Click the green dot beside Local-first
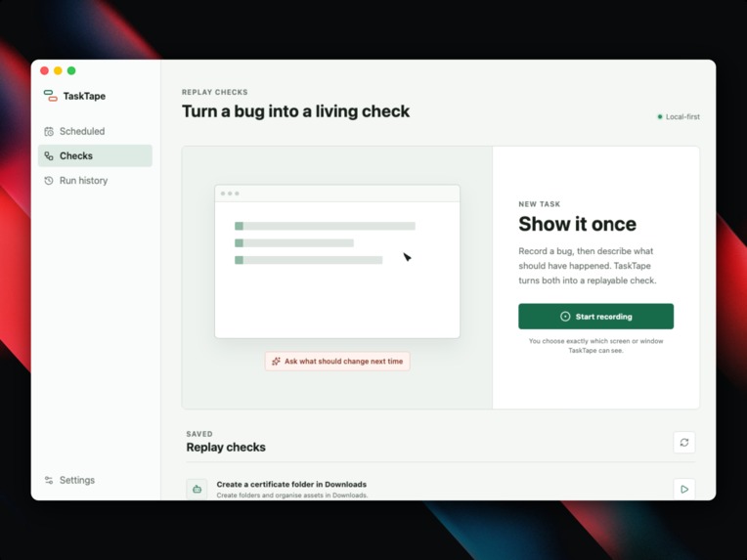The image size is (747, 560). [x=660, y=116]
